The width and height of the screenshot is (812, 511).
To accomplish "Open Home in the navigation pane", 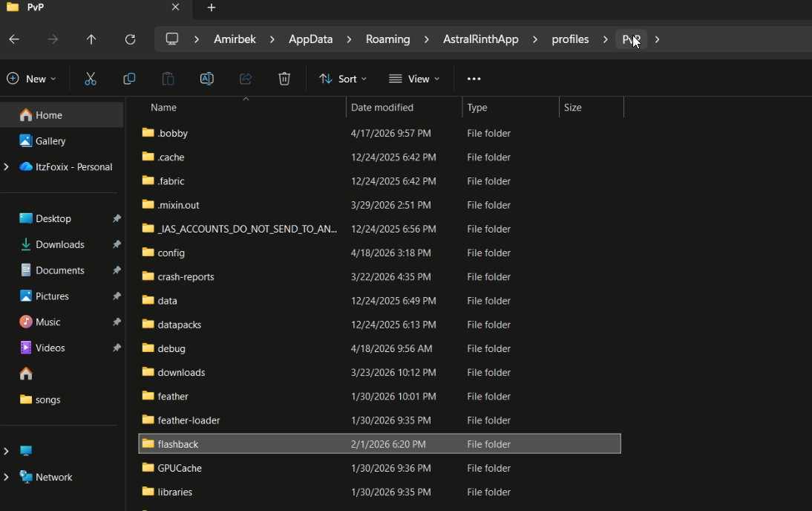I will tap(62, 115).
